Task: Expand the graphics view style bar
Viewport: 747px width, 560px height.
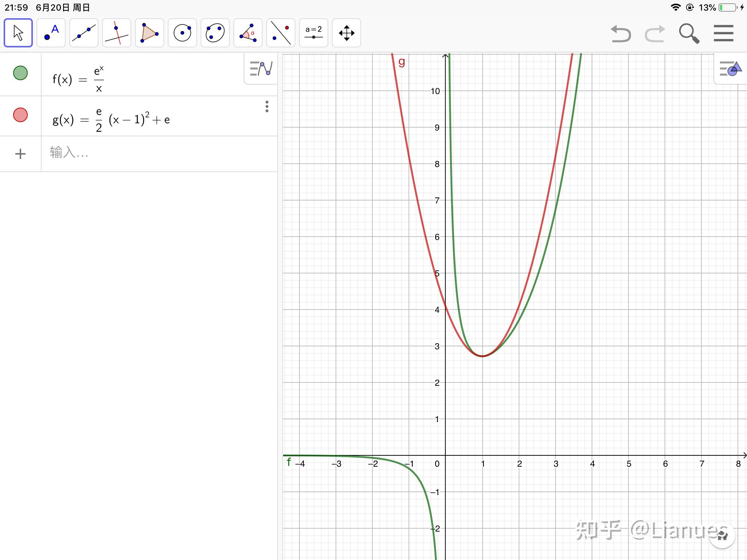Action: click(730, 69)
